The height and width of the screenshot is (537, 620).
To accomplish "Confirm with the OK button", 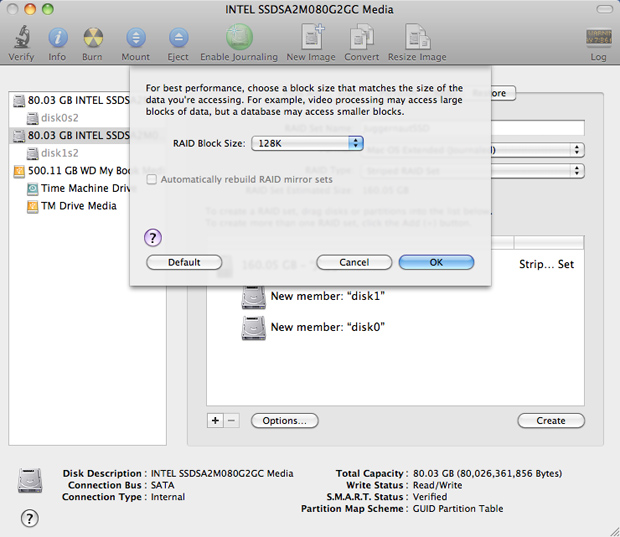I will (x=436, y=262).
